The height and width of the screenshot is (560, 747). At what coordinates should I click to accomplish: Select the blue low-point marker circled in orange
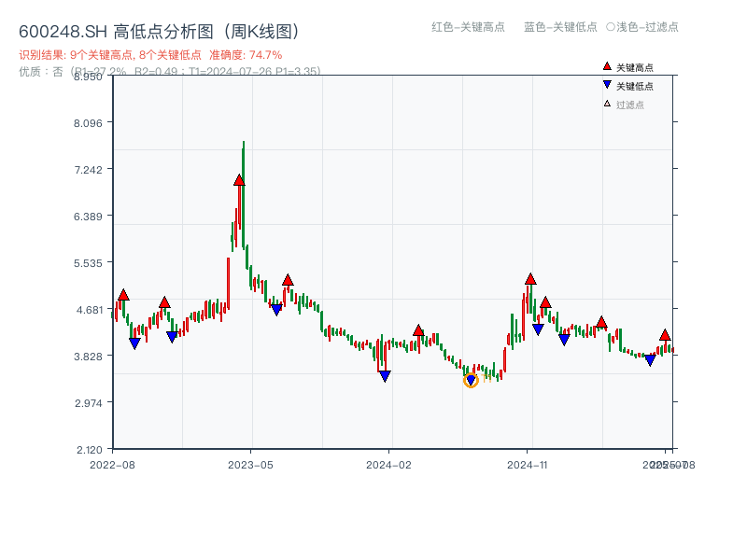[470, 380]
